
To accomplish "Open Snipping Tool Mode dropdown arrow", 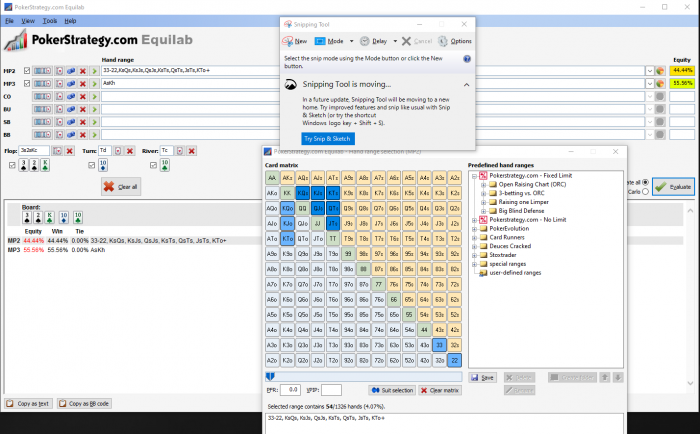I will pos(351,41).
